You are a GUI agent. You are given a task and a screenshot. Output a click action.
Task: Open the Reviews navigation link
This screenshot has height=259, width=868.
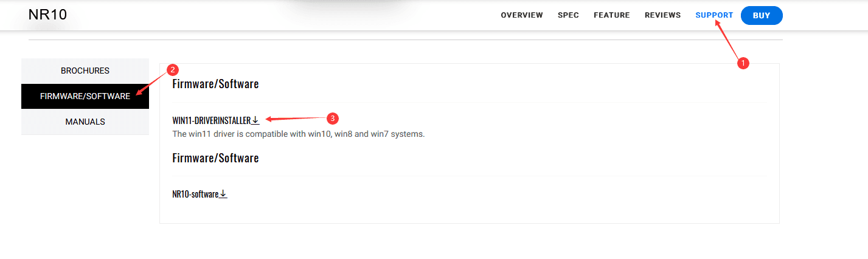click(662, 15)
